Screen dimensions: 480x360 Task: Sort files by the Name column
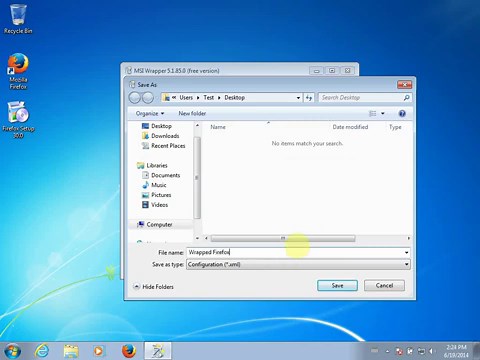point(218,127)
